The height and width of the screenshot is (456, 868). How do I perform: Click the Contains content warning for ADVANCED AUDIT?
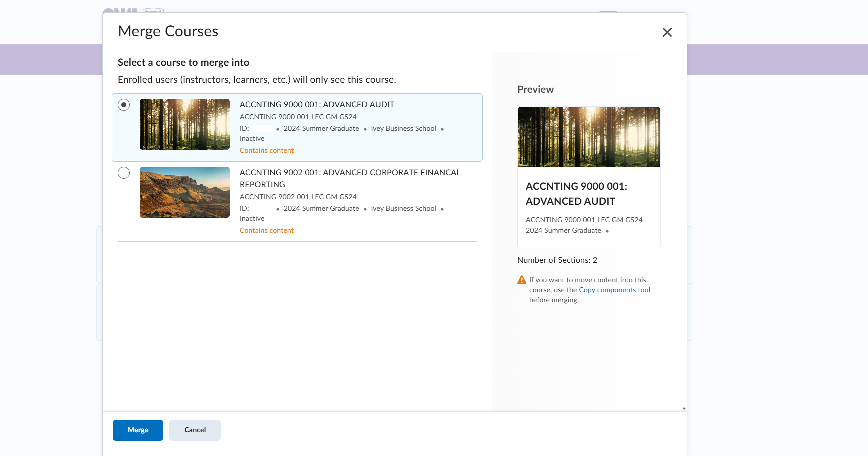[266, 150]
